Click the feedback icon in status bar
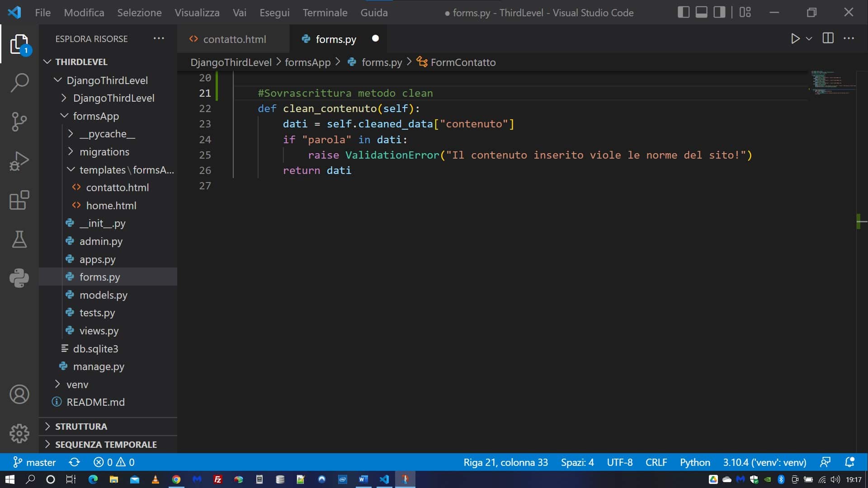Screen dimensions: 868x488 [825, 462]
